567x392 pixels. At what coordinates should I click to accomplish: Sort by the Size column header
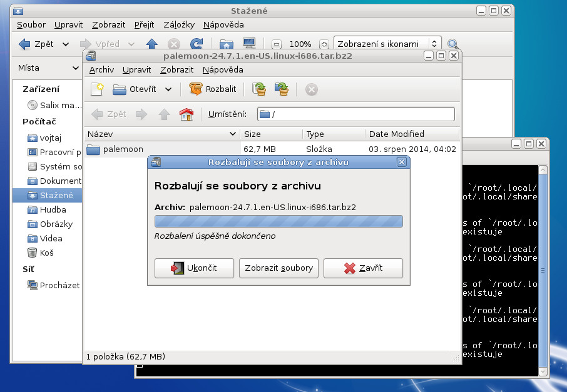pos(272,134)
